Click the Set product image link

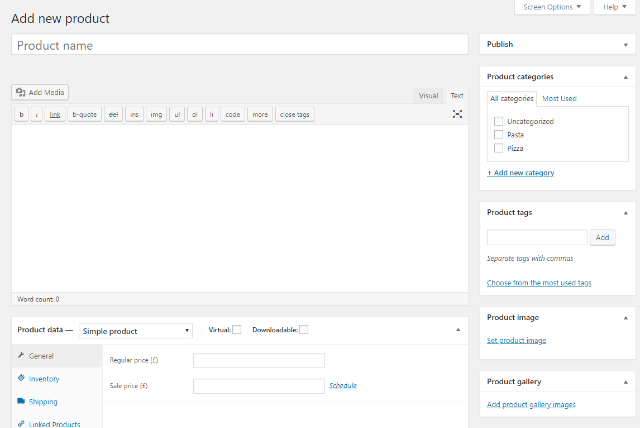516,340
